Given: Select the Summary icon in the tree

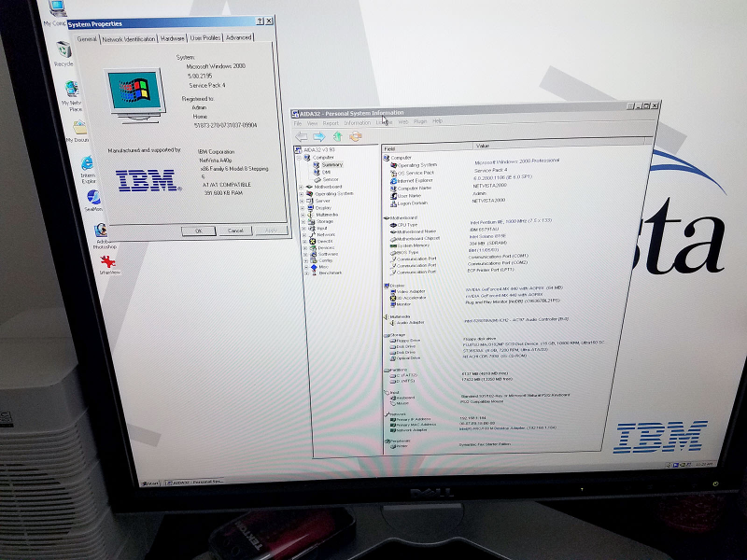Looking at the screenshot, I should [x=316, y=164].
